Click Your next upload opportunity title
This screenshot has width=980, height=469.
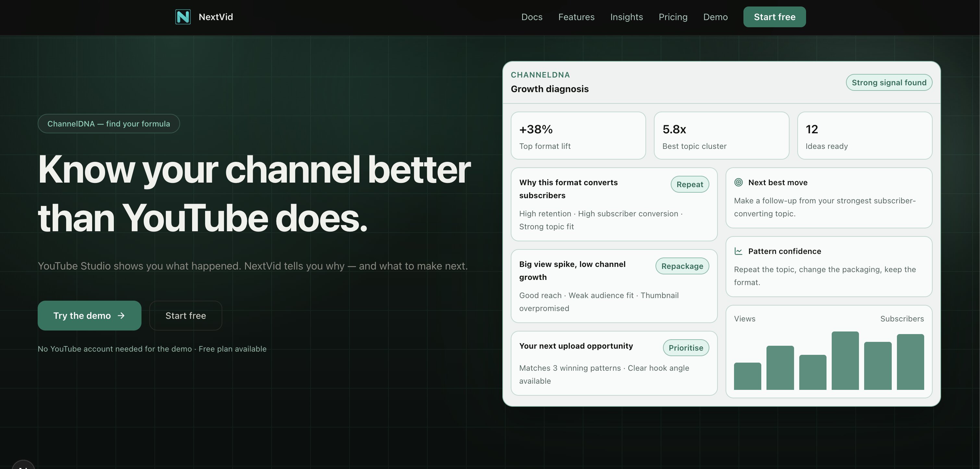click(576, 346)
